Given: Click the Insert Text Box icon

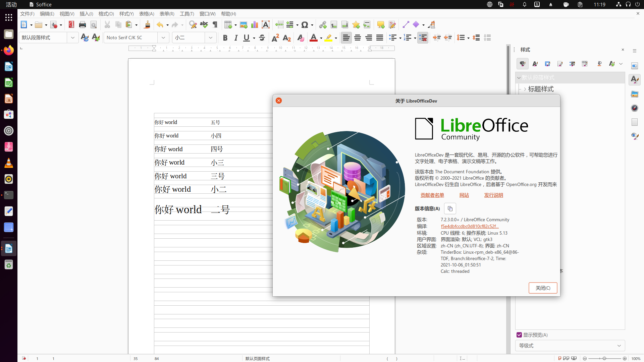Looking at the screenshot, I should pyautogui.click(x=266, y=25).
